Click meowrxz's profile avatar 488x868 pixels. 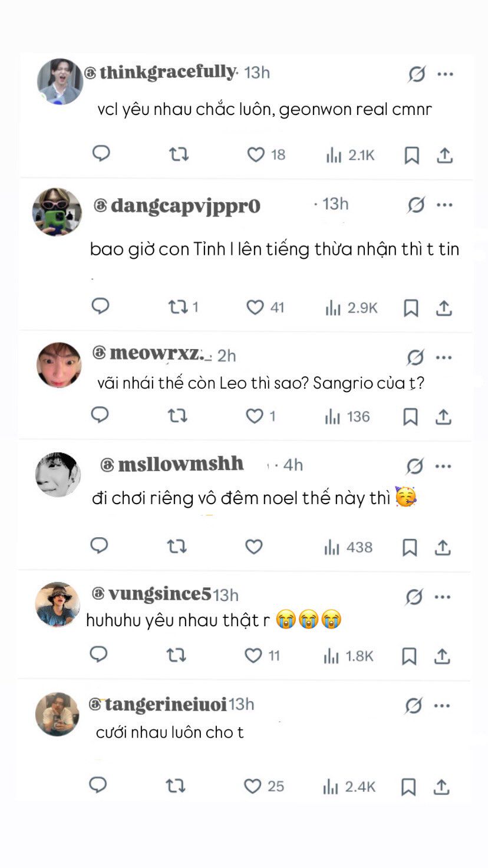click(x=59, y=364)
